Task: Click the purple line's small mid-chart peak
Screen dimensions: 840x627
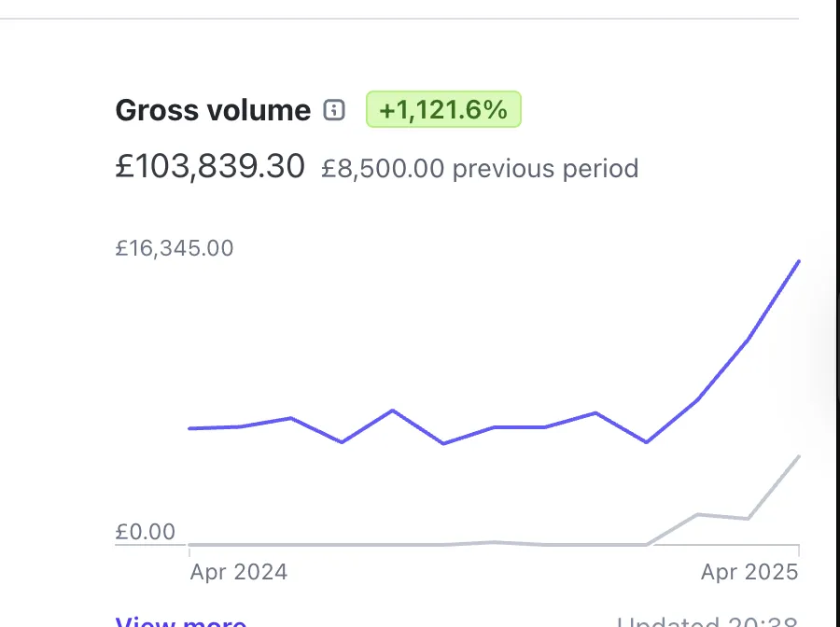Action: coord(392,411)
